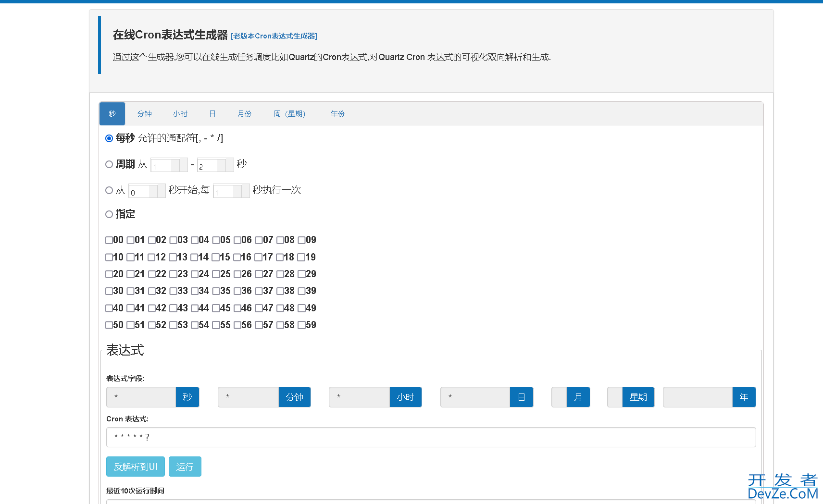Focus the Cron 表达式 input field
The image size is (823, 504).
pos(431,437)
